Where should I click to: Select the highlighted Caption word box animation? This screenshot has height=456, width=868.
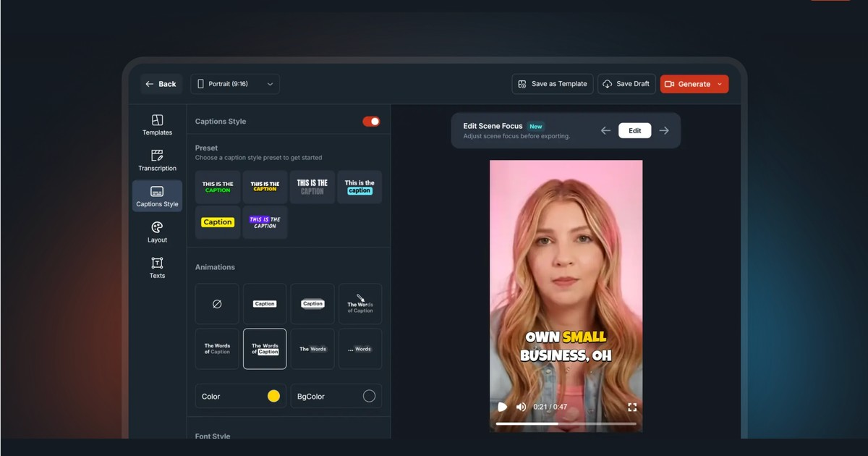point(265,349)
